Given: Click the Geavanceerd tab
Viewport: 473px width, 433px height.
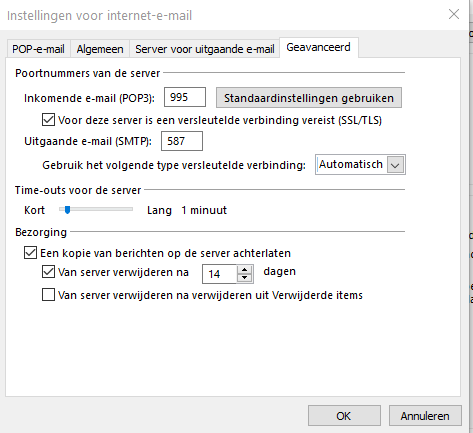Looking at the screenshot, I should click(319, 47).
